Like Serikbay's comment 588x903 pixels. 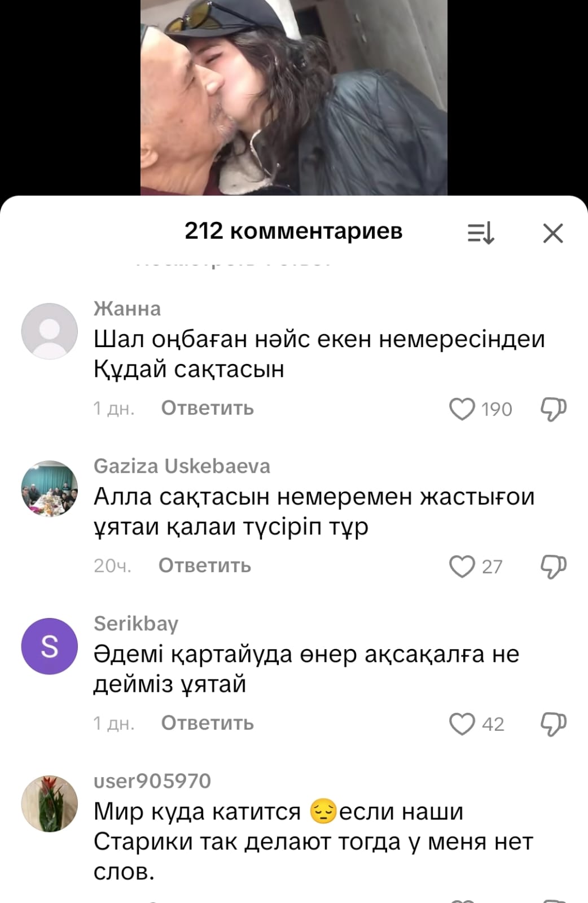click(x=462, y=724)
